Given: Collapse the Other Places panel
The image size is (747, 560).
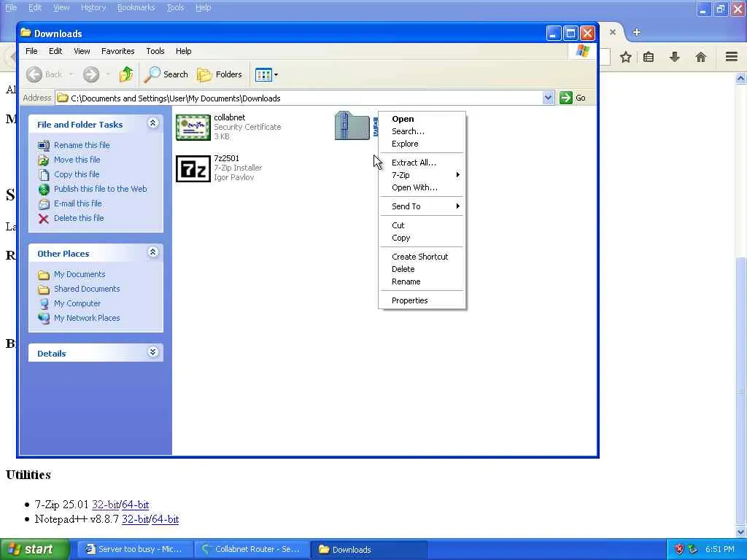Looking at the screenshot, I should coord(152,252).
